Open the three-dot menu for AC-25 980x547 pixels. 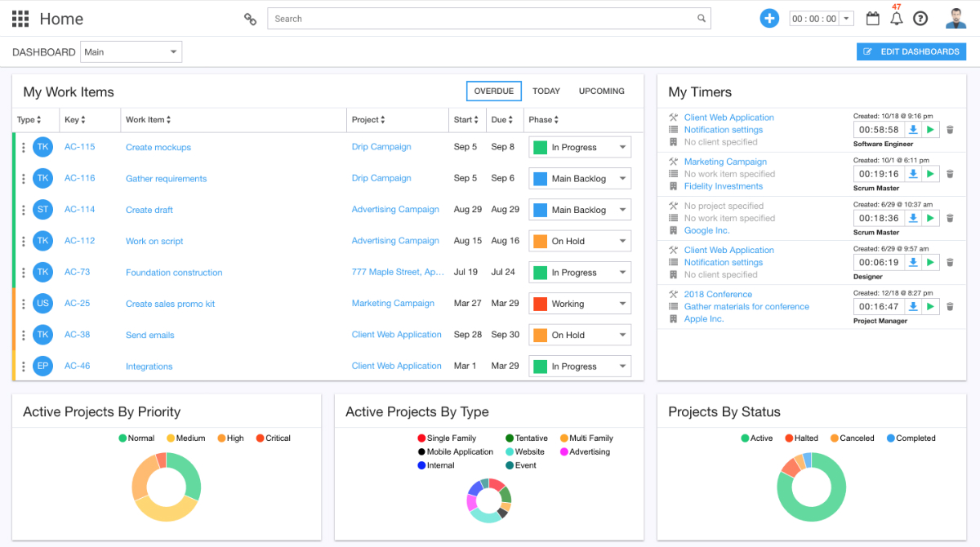pos(24,304)
